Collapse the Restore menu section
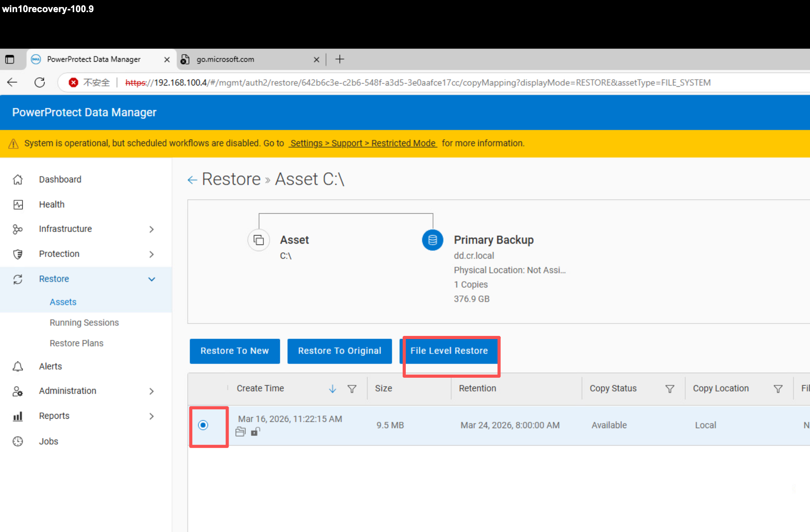This screenshot has width=810, height=532. click(x=152, y=279)
